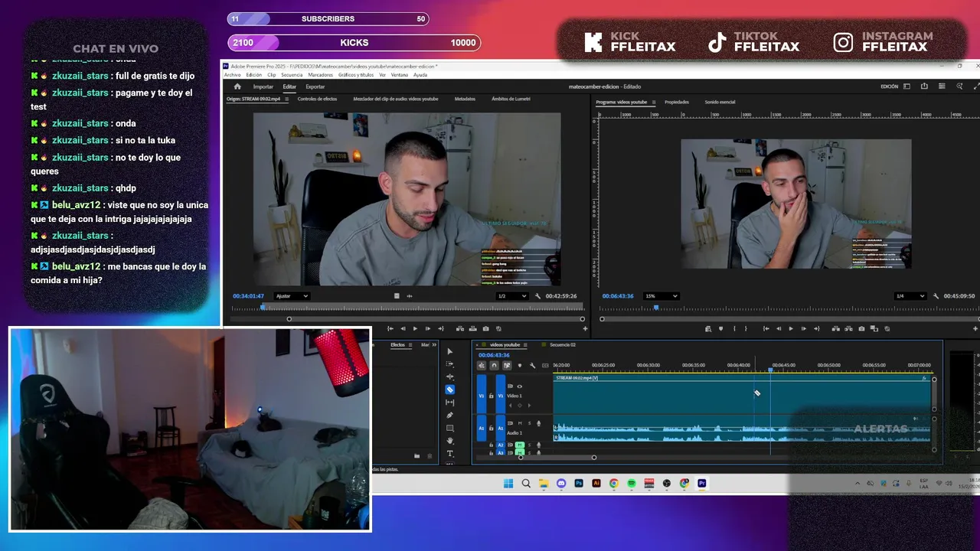Toggle Video 1 track output eye

click(520, 386)
